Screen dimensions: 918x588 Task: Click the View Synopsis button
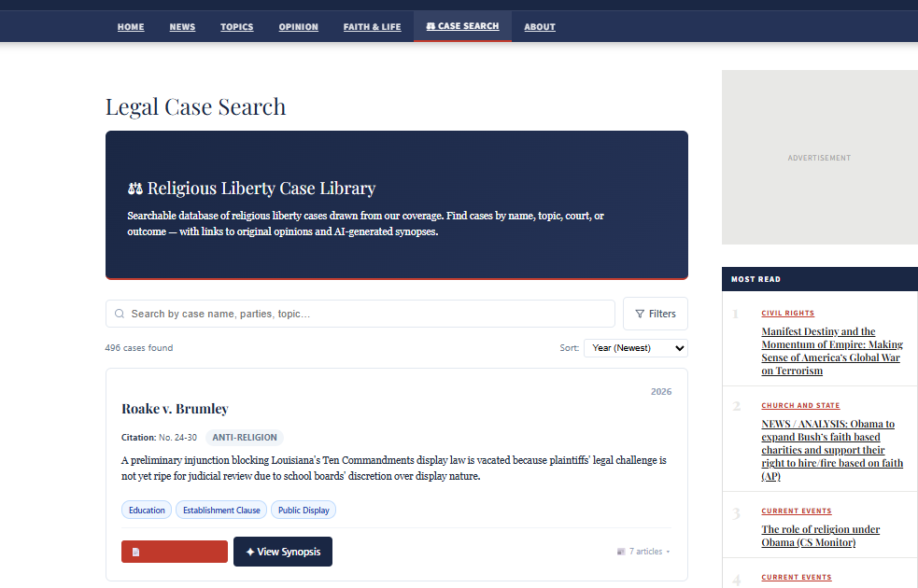point(283,552)
